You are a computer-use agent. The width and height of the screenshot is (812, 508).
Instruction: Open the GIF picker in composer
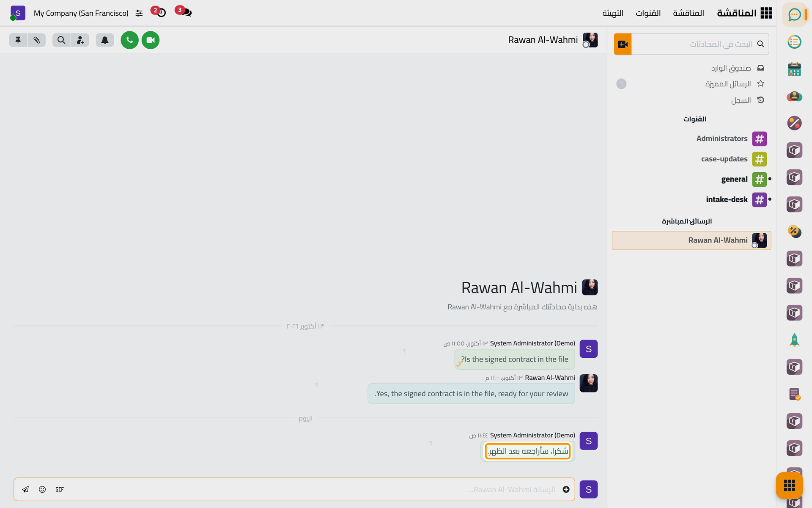click(x=60, y=489)
